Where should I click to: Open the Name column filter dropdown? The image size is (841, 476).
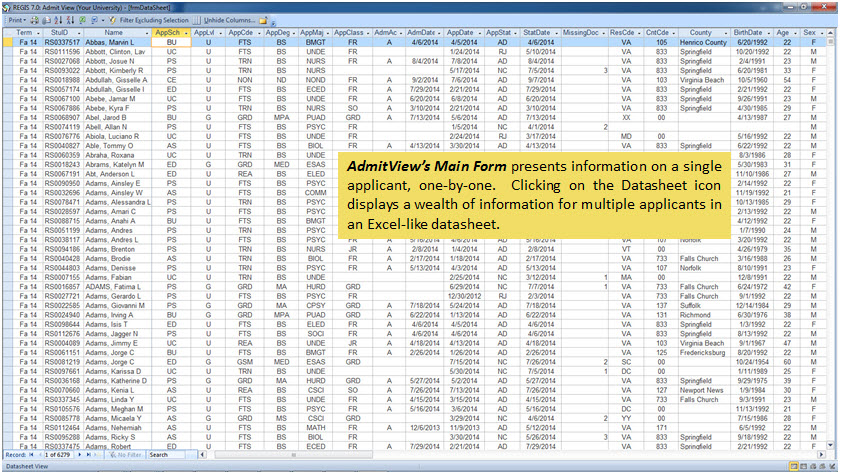point(147,33)
